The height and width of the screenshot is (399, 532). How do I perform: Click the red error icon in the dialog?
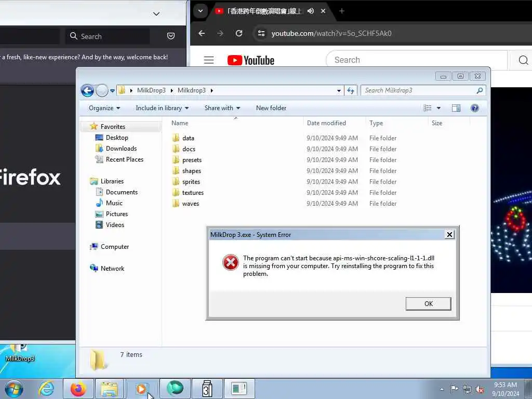tap(230, 262)
